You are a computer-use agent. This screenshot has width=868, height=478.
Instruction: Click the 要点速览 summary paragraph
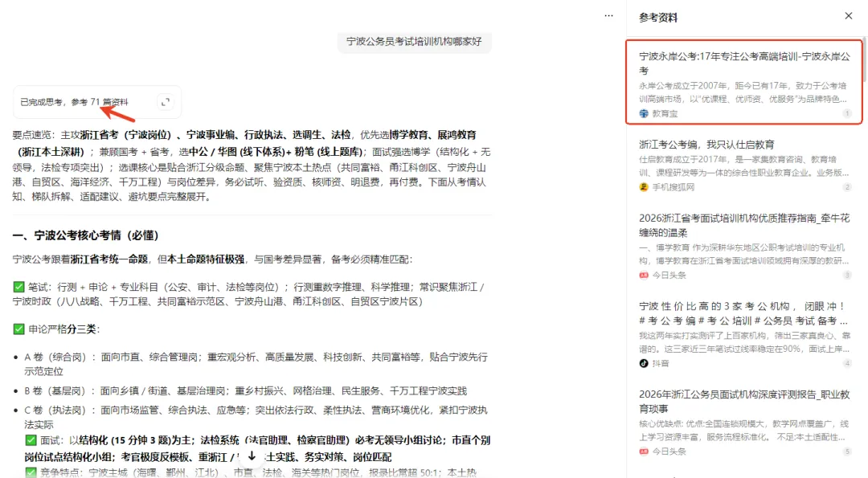point(252,165)
